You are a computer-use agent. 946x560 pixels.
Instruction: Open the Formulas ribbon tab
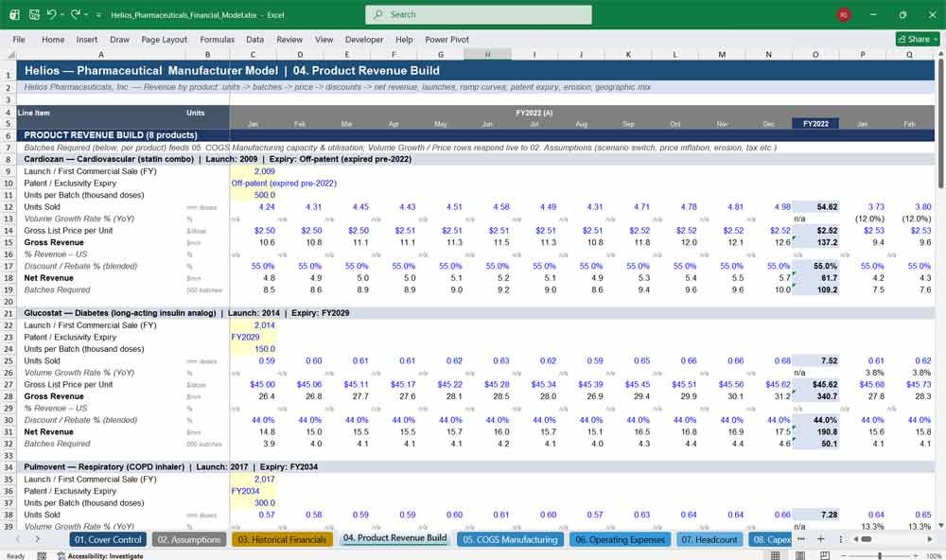[218, 39]
